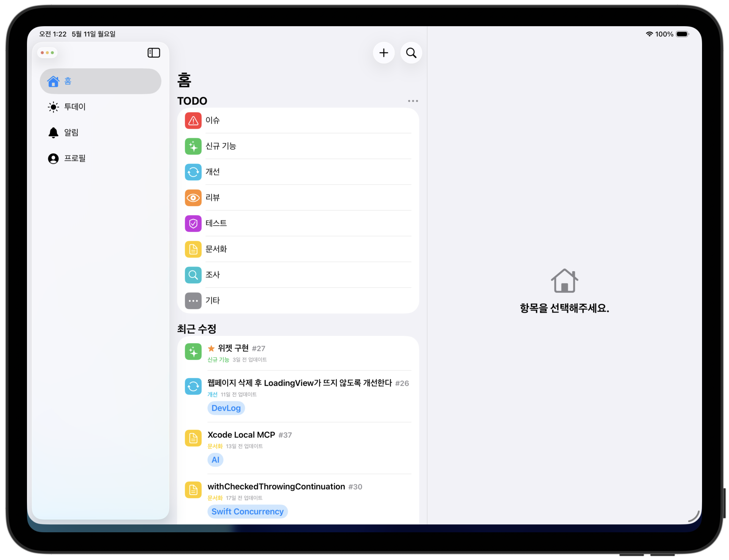Open the 개선 category row
729x560 pixels.
(298, 172)
